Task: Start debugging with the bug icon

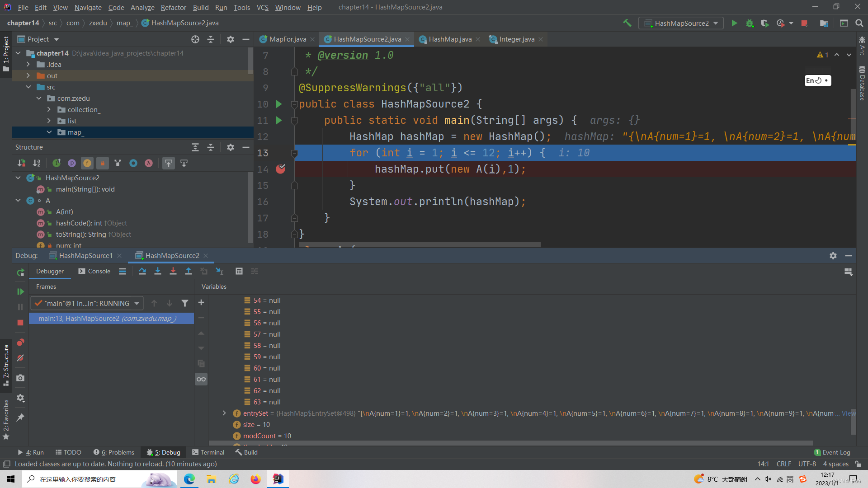Action: click(750, 23)
